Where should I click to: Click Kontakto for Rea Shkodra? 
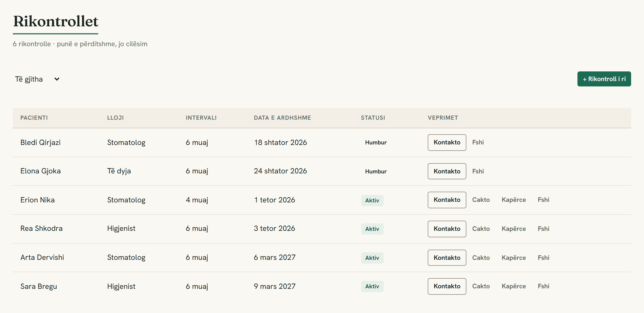[447, 229]
